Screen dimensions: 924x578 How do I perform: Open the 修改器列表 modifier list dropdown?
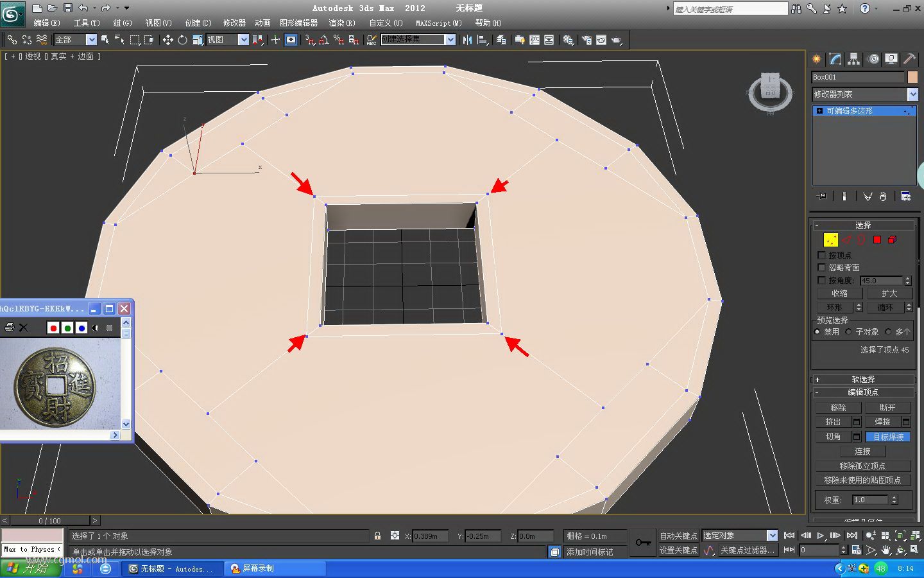click(x=865, y=94)
